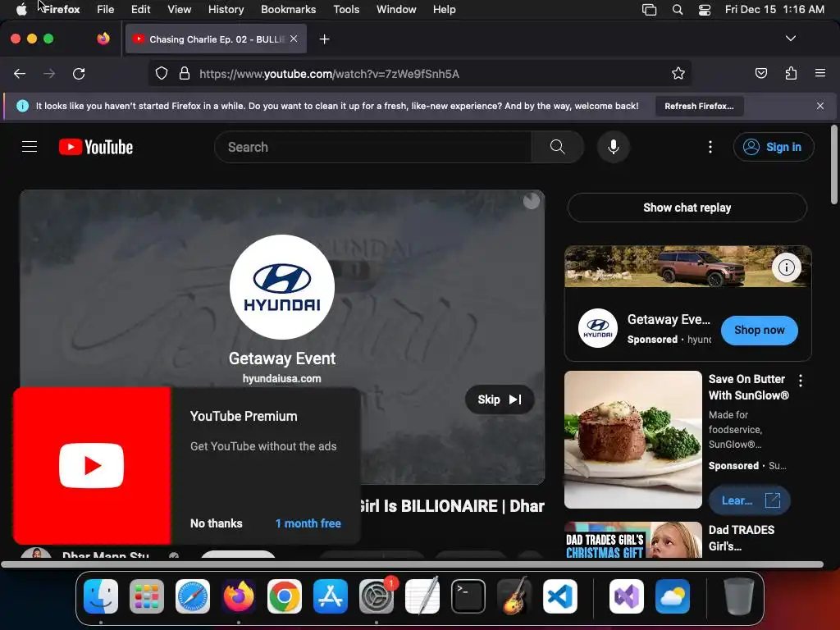Screen dimensions: 840x630
Task: Open the Tools menu
Action: point(346,9)
